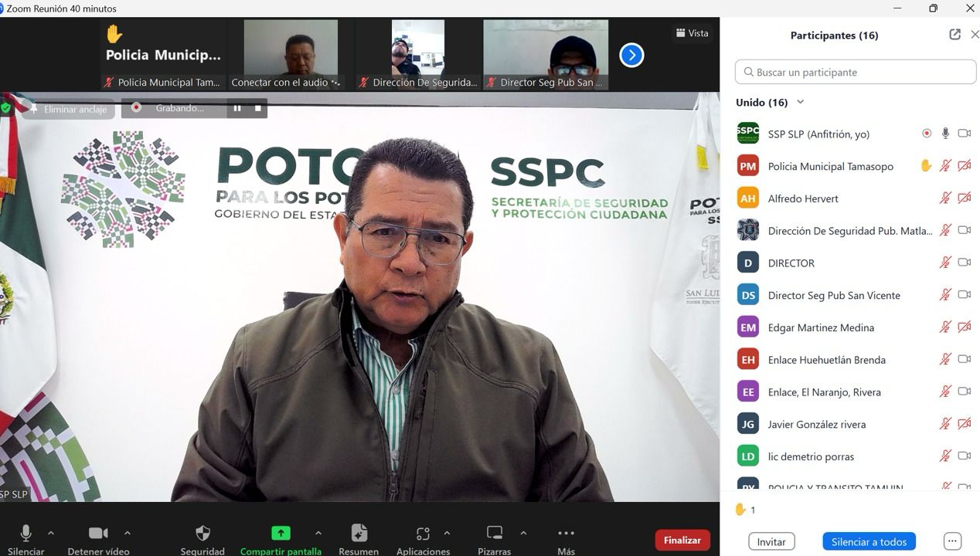The height and width of the screenshot is (556, 980).
Task: Open Compartir pantalla green share icon
Action: tap(281, 534)
